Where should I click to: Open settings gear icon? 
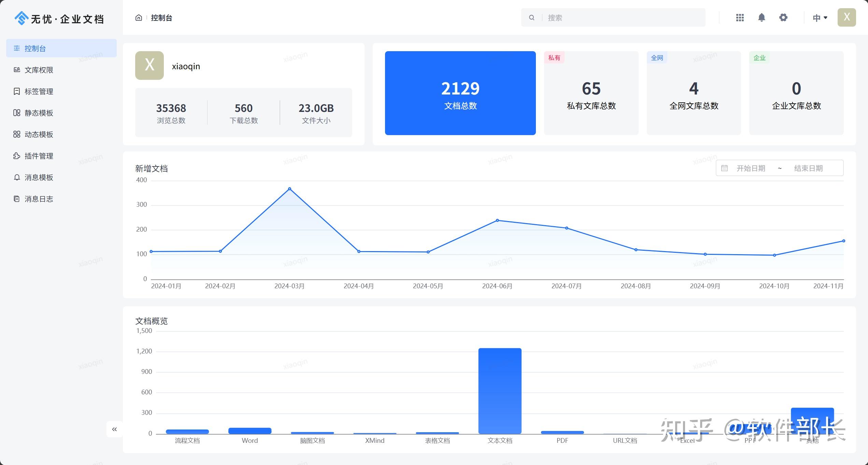[783, 17]
